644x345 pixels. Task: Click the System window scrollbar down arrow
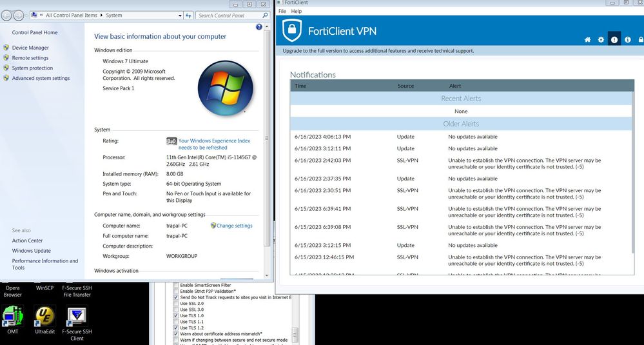(267, 275)
